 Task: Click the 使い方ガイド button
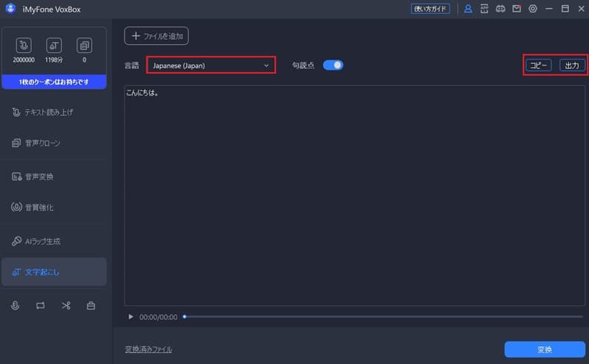pyautogui.click(x=430, y=9)
